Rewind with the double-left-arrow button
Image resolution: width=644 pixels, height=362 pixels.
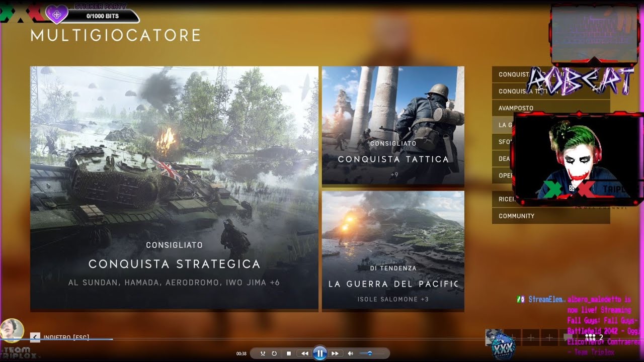point(304,353)
